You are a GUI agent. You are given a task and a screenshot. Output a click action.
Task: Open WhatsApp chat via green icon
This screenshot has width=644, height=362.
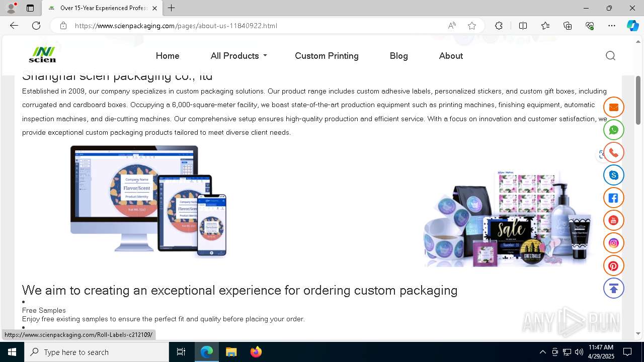613,130
